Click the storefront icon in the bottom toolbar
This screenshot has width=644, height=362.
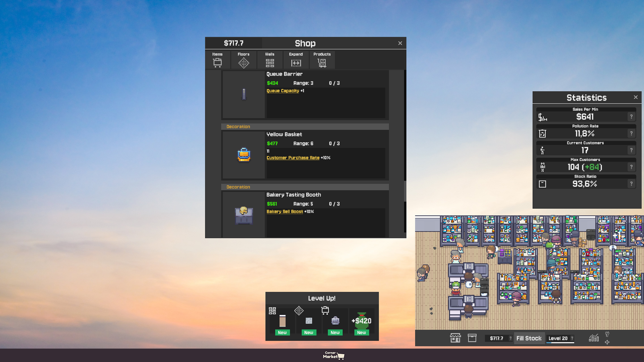[x=455, y=338]
